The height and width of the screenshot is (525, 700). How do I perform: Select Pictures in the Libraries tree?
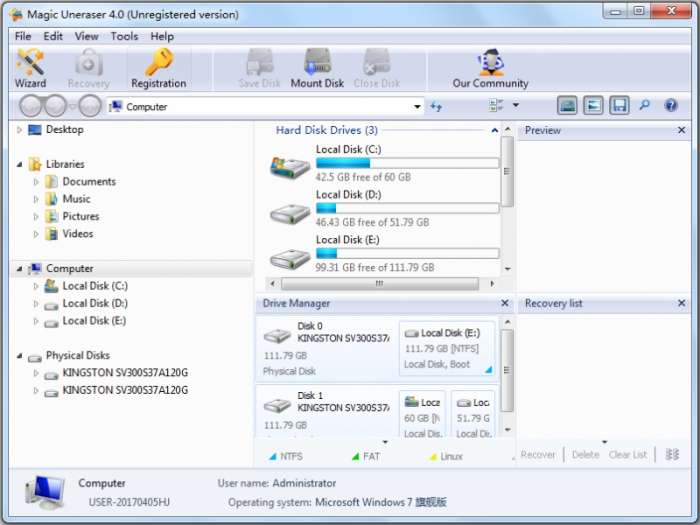click(x=81, y=216)
